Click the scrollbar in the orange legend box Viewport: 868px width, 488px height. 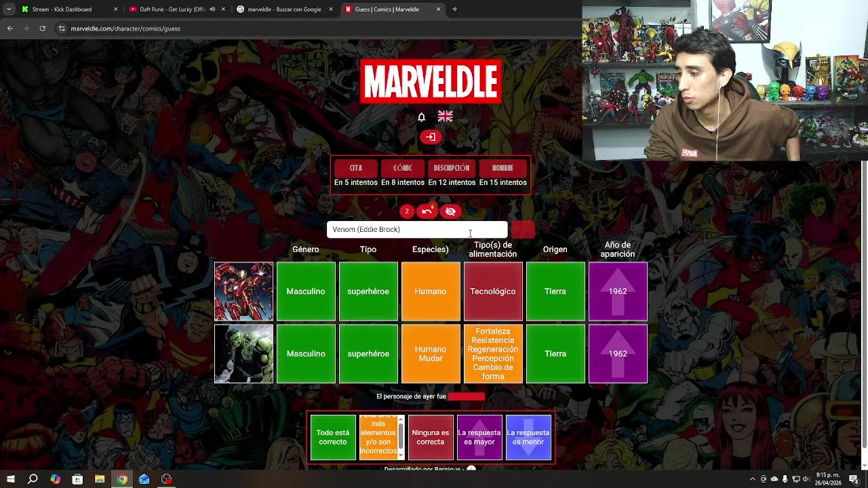click(x=401, y=437)
